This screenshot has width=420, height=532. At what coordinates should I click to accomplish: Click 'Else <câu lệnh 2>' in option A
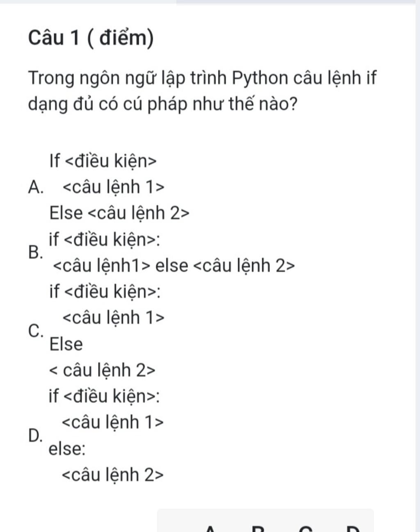click(x=119, y=213)
